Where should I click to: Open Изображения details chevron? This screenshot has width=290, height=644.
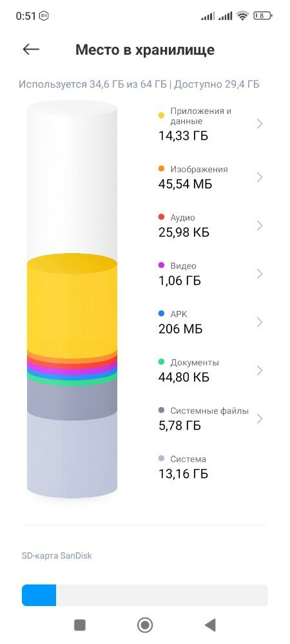click(x=260, y=177)
